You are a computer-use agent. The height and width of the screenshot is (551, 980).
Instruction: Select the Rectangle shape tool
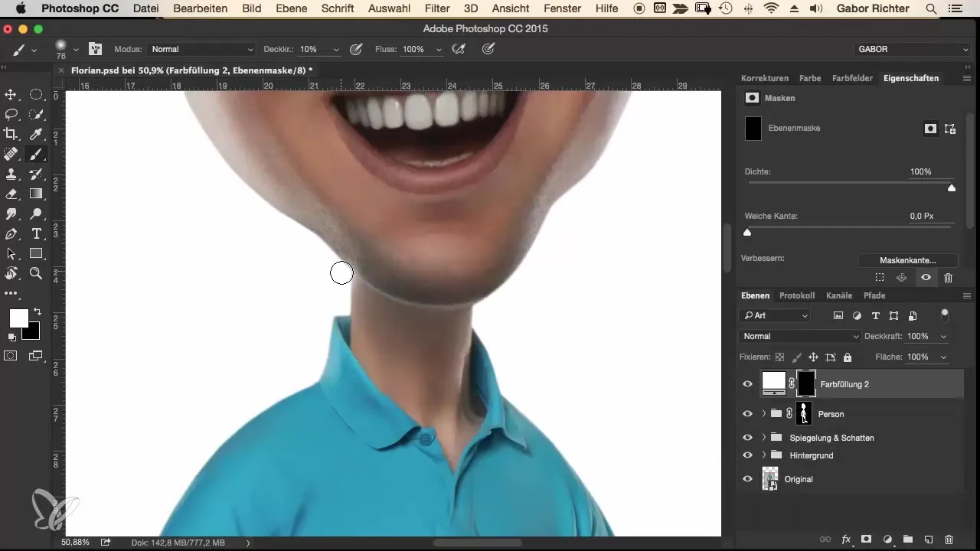(x=36, y=253)
